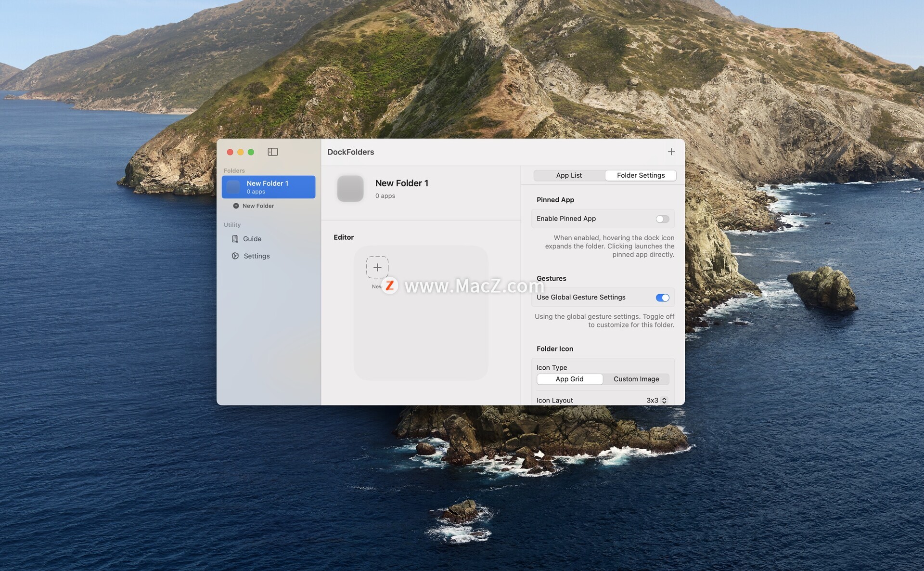The height and width of the screenshot is (571, 924).
Task: Click the Editor section heading
Action: (344, 237)
